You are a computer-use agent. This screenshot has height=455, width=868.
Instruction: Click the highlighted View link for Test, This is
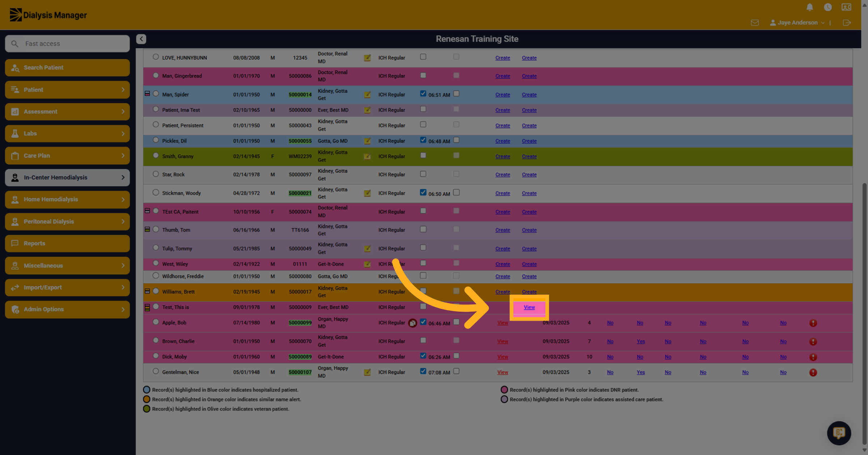point(529,307)
